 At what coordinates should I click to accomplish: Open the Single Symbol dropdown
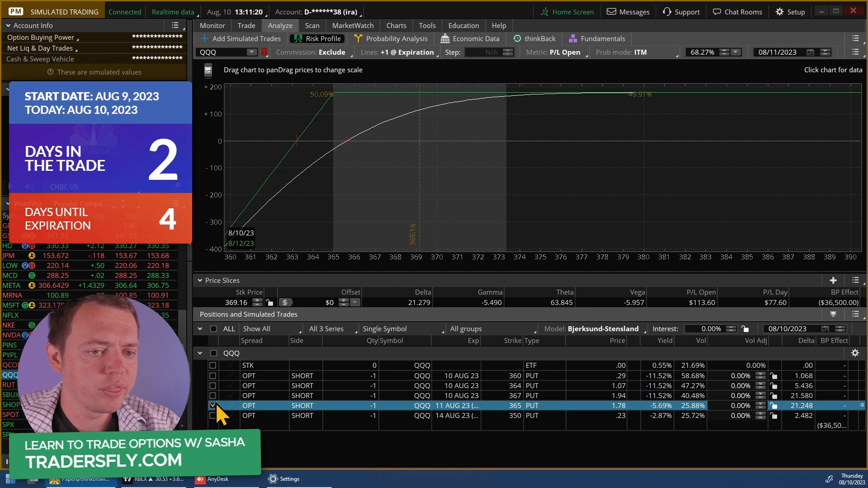point(404,329)
